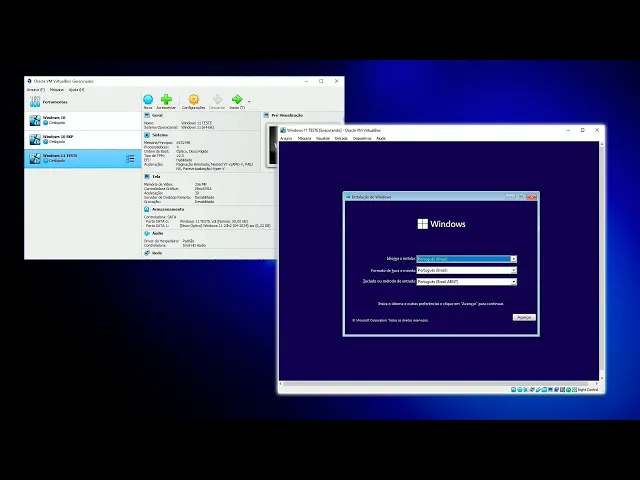Click the Porta SATA 1 optical disk entry
Screen dimensions: 640x480
(208, 225)
